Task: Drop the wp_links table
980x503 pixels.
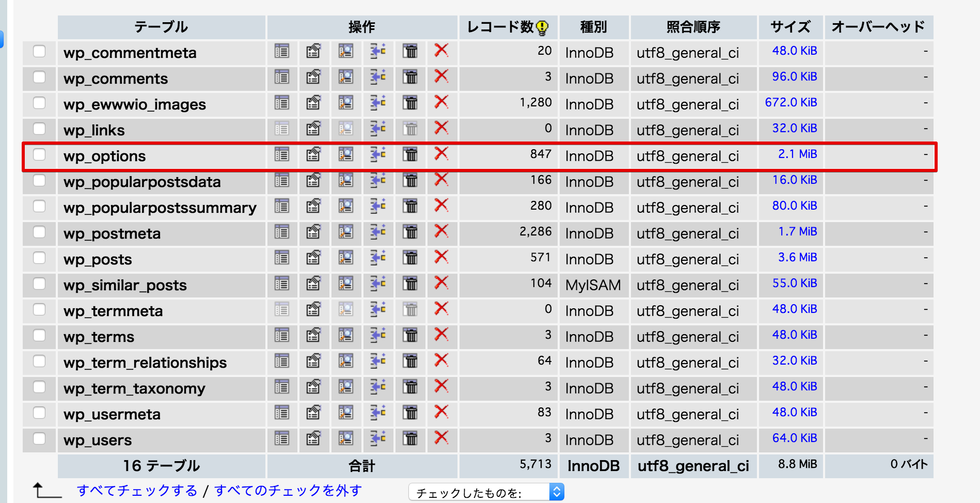Action: pyautogui.click(x=441, y=128)
